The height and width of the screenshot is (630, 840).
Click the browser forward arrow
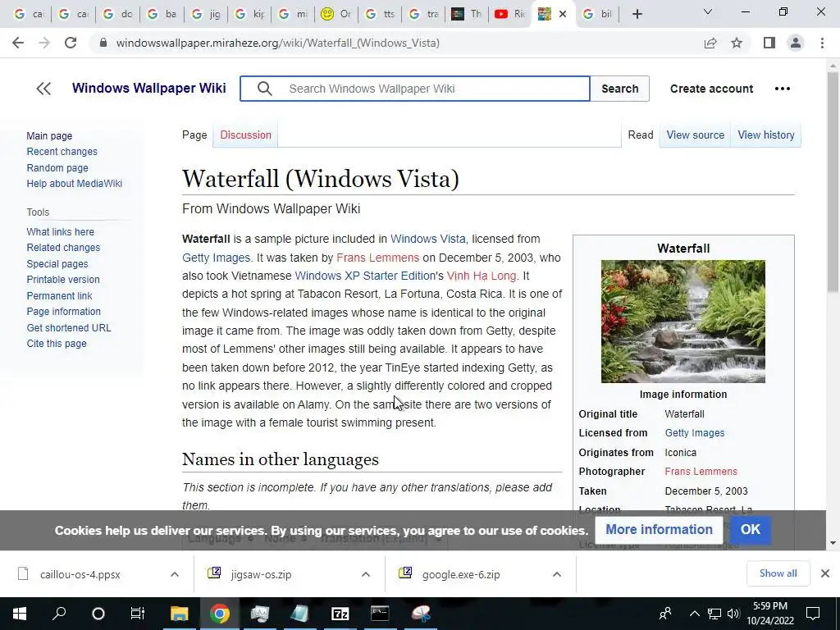44,43
